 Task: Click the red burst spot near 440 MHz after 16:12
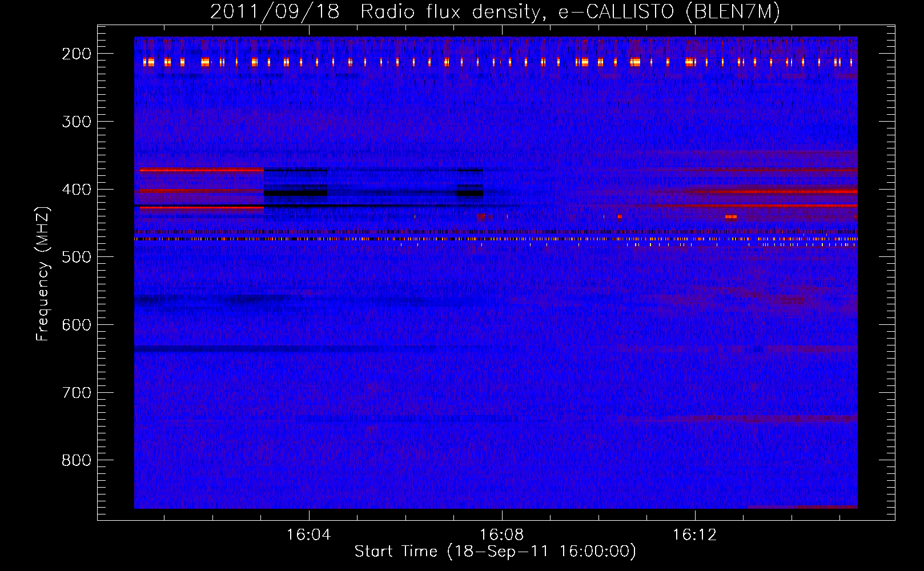coord(731,217)
